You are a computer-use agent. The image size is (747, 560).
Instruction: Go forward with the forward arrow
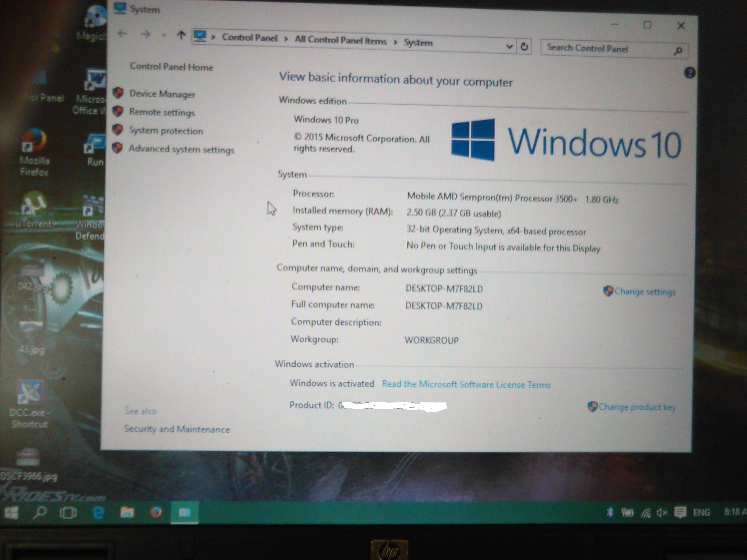[x=146, y=34]
